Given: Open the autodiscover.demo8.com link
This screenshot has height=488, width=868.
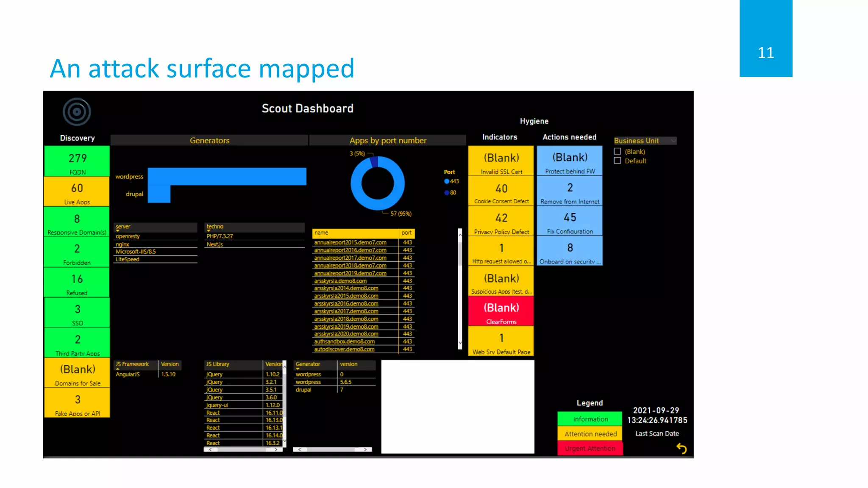Looking at the screenshot, I should point(344,349).
